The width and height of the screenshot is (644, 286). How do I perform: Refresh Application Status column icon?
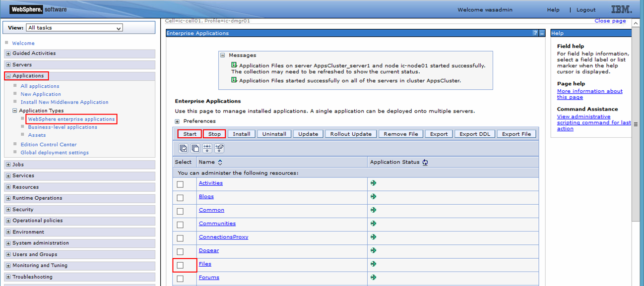click(425, 162)
